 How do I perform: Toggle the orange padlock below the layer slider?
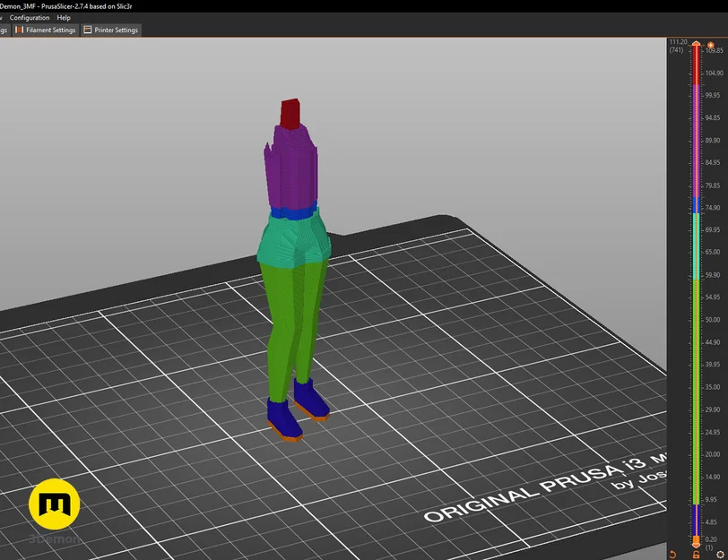pos(697,554)
